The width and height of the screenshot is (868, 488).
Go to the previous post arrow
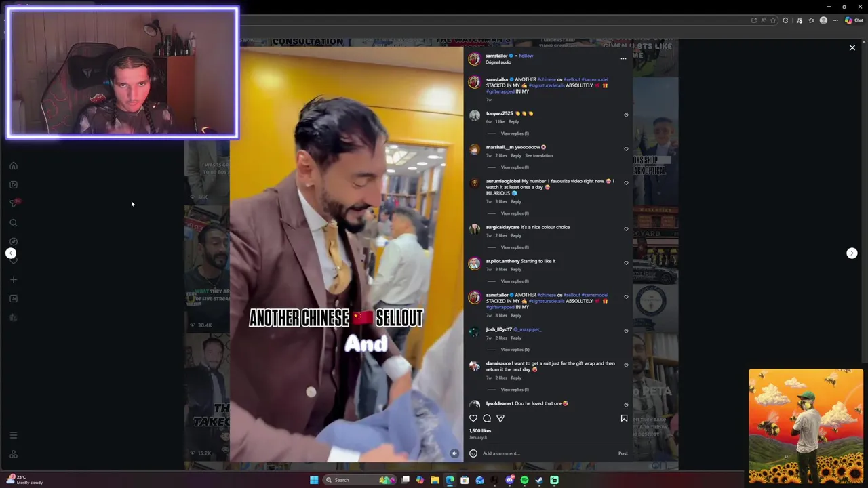[x=11, y=253]
